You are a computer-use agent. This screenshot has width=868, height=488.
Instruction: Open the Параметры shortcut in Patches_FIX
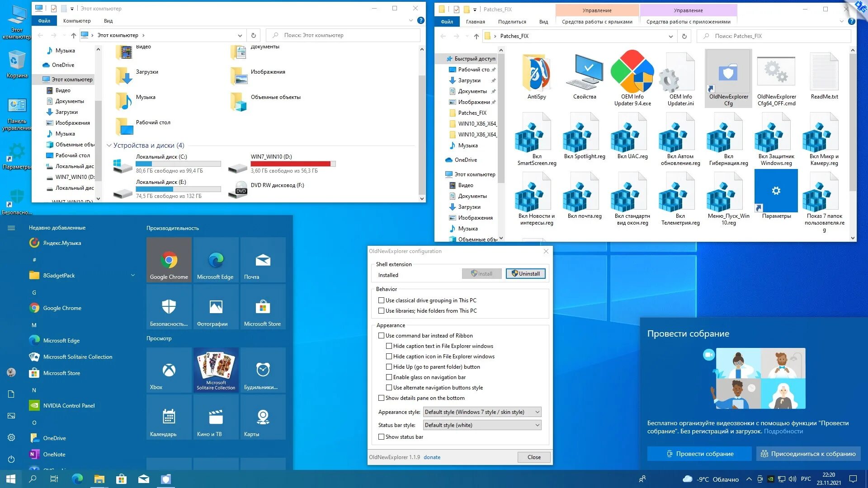point(776,191)
